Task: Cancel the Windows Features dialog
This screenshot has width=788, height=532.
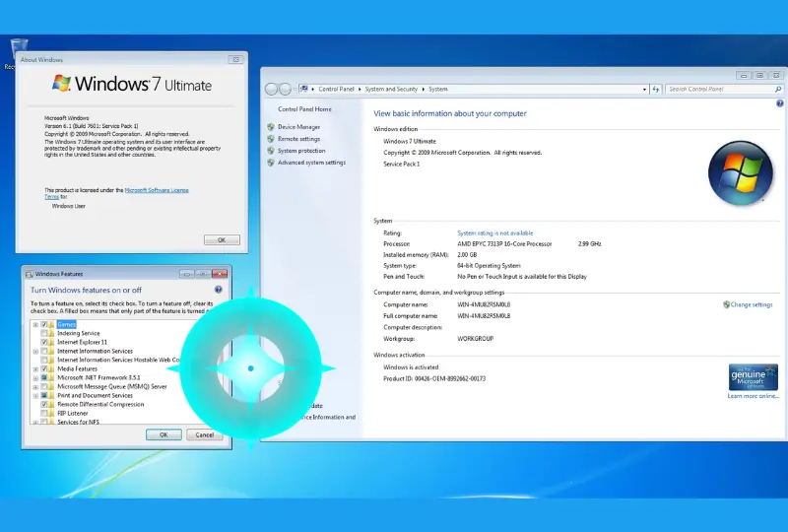Action: click(204, 434)
